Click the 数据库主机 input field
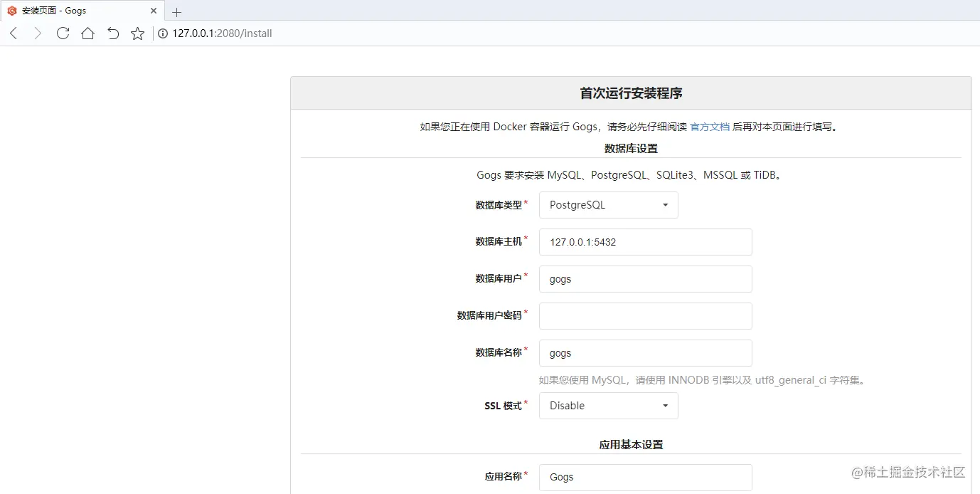This screenshot has height=494, width=980. click(645, 242)
